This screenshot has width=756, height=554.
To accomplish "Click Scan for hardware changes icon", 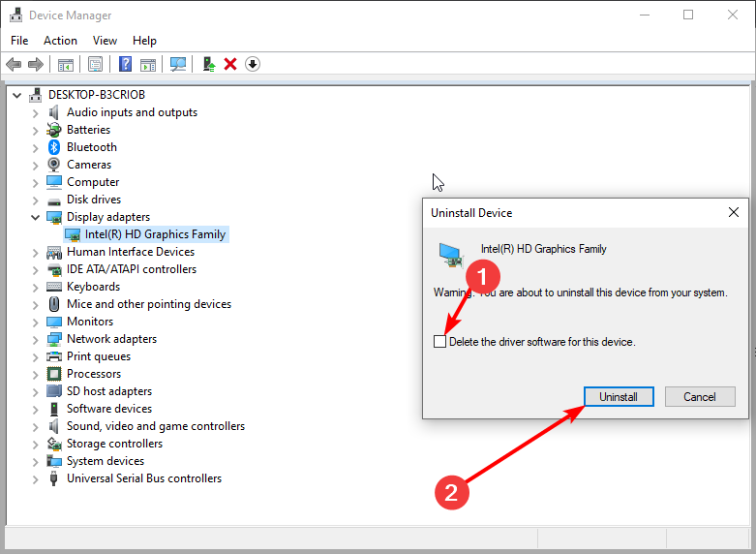I will point(178,64).
